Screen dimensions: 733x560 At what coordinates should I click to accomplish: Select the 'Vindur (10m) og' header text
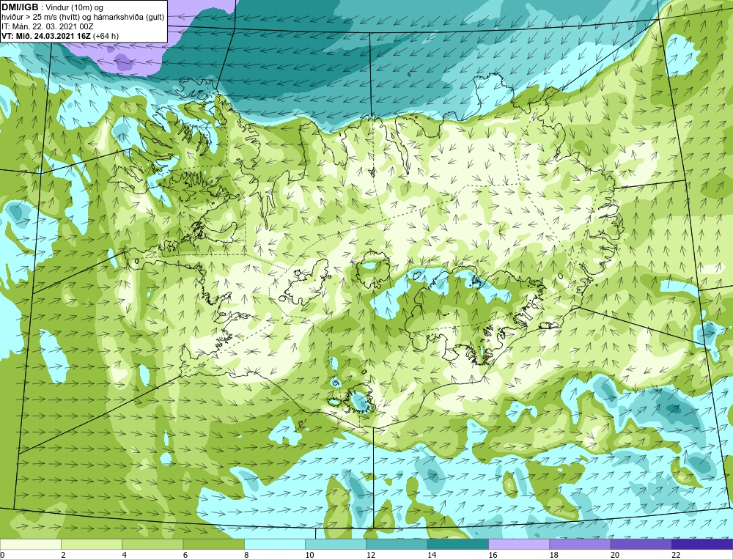point(75,7)
